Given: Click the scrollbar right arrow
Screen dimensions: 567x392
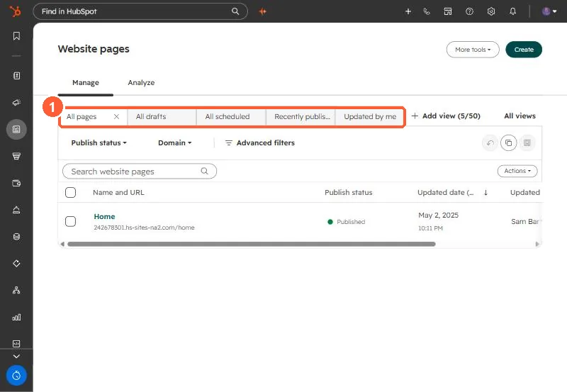Looking at the screenshot, I should tap(537, 244).
